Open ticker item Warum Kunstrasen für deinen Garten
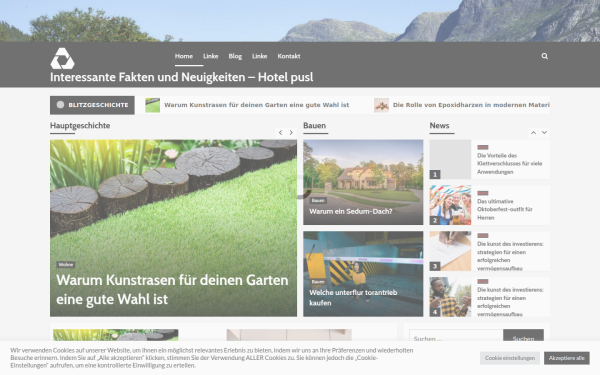600x375 pixels. [256, 105]
